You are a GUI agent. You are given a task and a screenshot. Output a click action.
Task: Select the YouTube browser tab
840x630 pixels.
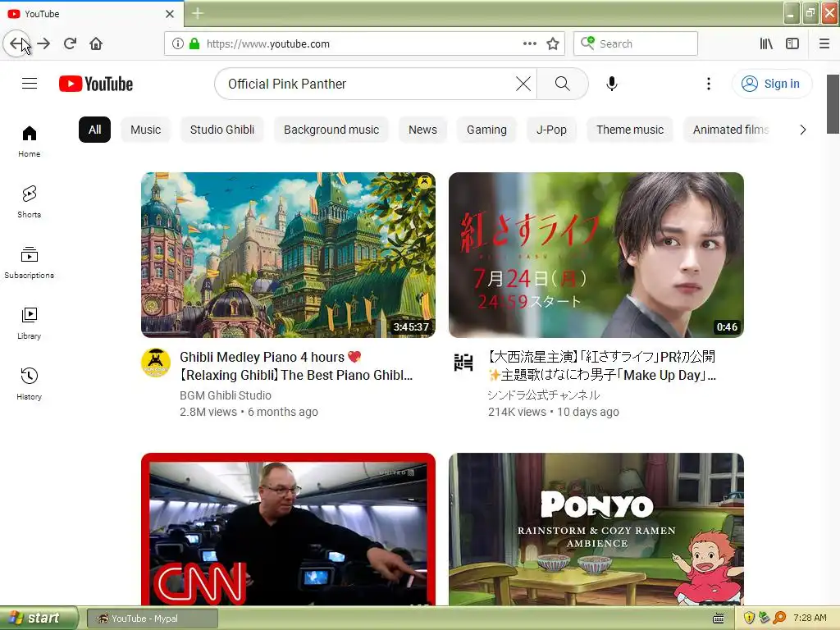click(x=91, y=14)
